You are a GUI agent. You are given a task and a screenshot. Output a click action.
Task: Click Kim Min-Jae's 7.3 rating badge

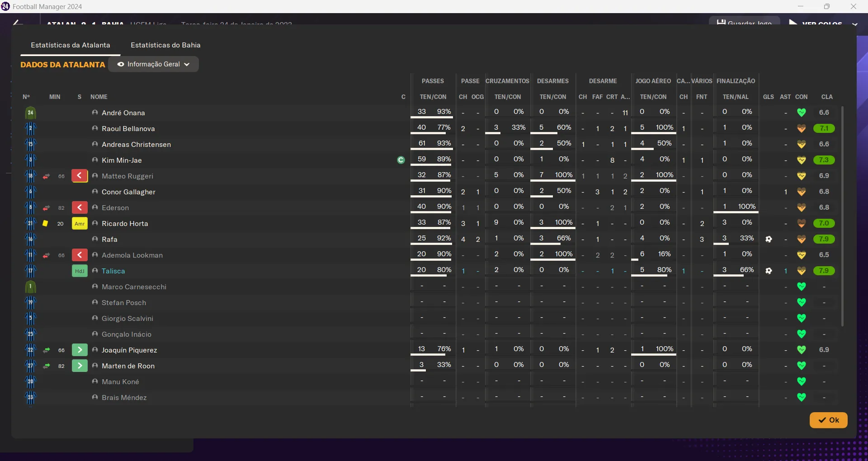pos(824,160)
